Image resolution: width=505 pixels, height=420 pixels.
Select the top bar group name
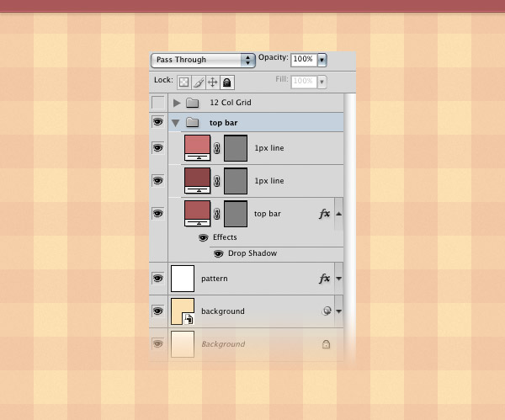224,123
